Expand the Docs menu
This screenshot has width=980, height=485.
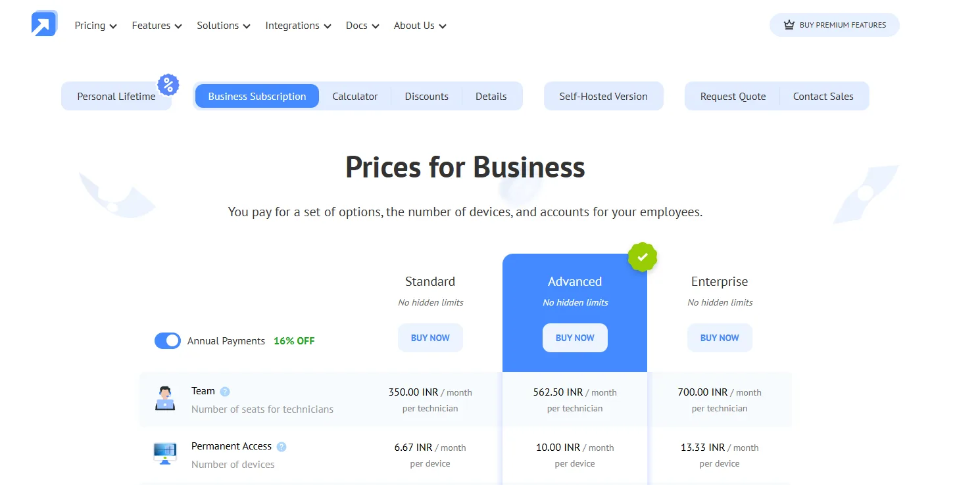[x=362, y=26]
